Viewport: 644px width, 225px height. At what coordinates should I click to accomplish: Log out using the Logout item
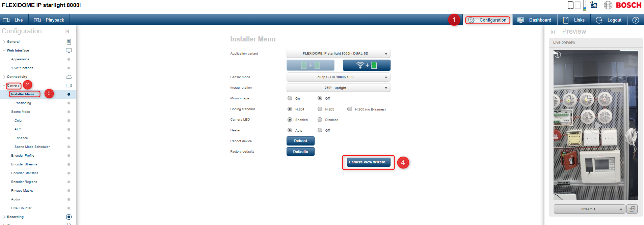point(609,20)
